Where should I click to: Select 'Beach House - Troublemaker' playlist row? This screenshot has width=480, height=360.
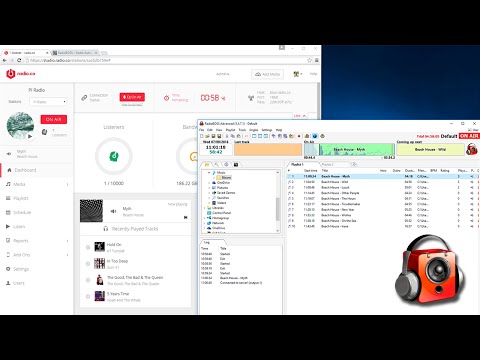coord(383,204)
